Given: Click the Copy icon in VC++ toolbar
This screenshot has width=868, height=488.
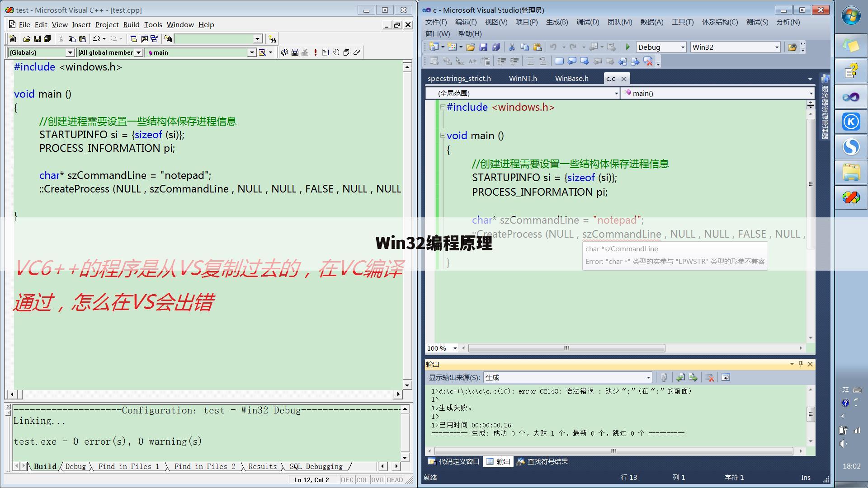Looking at the screenshot, I should pyautogui.click(x=72, y=39).
